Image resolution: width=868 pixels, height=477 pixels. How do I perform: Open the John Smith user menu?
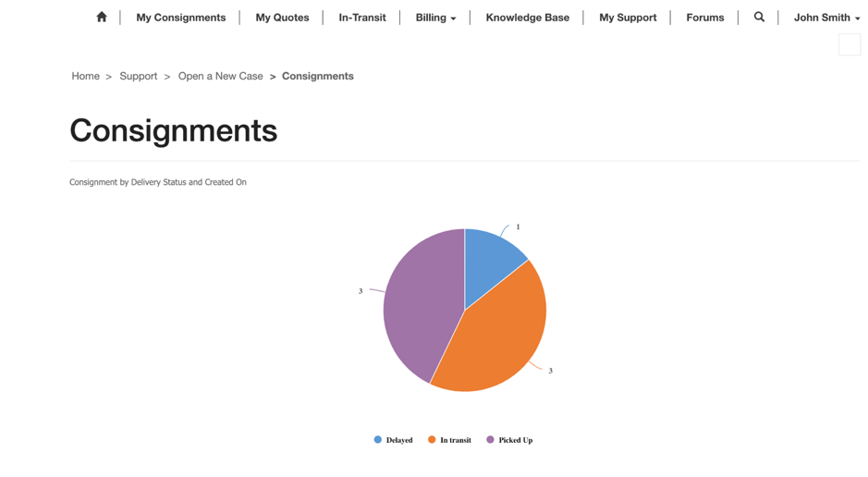[x=826, y=18]
